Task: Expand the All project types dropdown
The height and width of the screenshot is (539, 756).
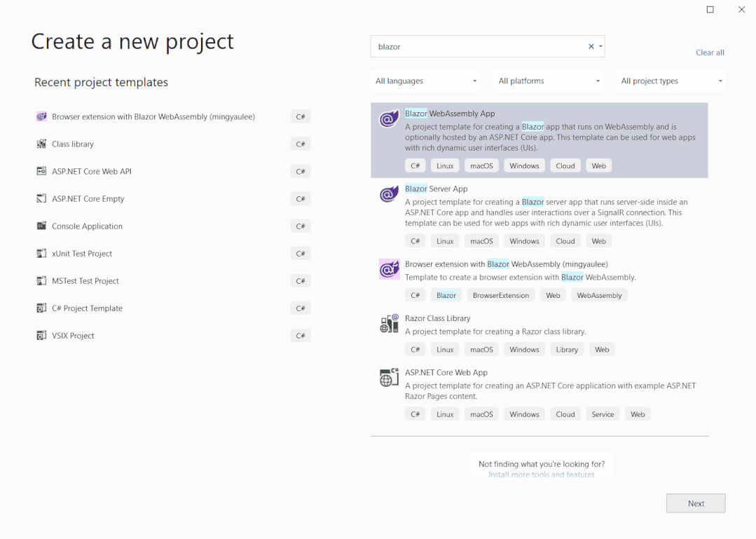Action: pyautogui.click(x=671, y=81)
